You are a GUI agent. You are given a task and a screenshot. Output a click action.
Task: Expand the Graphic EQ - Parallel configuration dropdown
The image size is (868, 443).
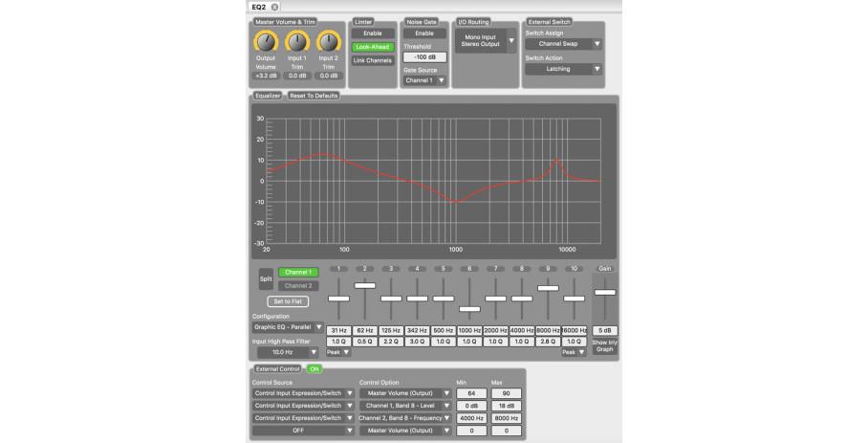(288, 327)
